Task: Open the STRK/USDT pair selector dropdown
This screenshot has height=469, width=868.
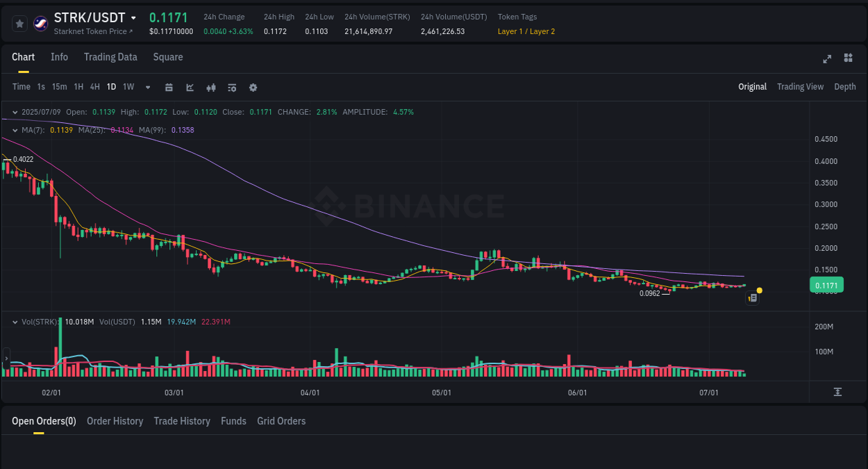Action: tap(135, 17)
